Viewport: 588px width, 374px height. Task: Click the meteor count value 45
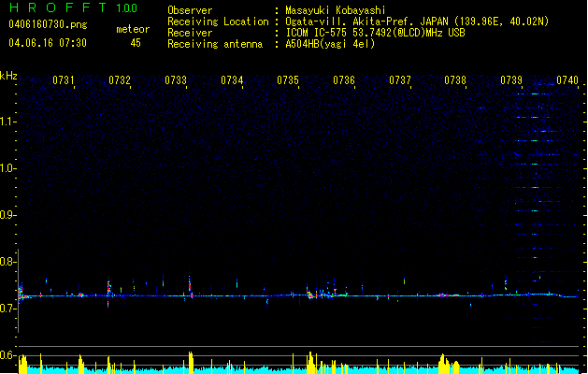pyautogui.click(x=136, y=43)
